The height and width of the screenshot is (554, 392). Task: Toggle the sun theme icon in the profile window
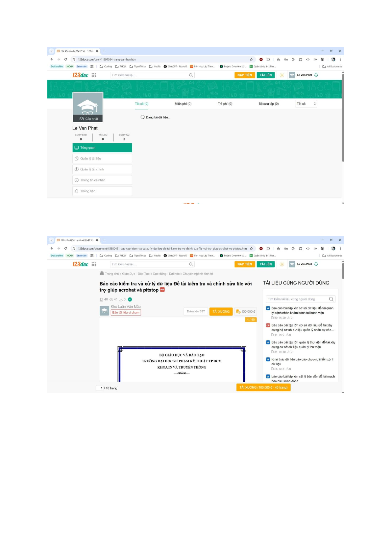tap(282, 75)
